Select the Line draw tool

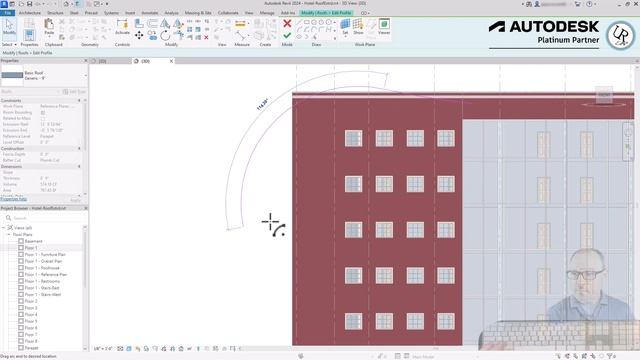click(x=299, y=22)
